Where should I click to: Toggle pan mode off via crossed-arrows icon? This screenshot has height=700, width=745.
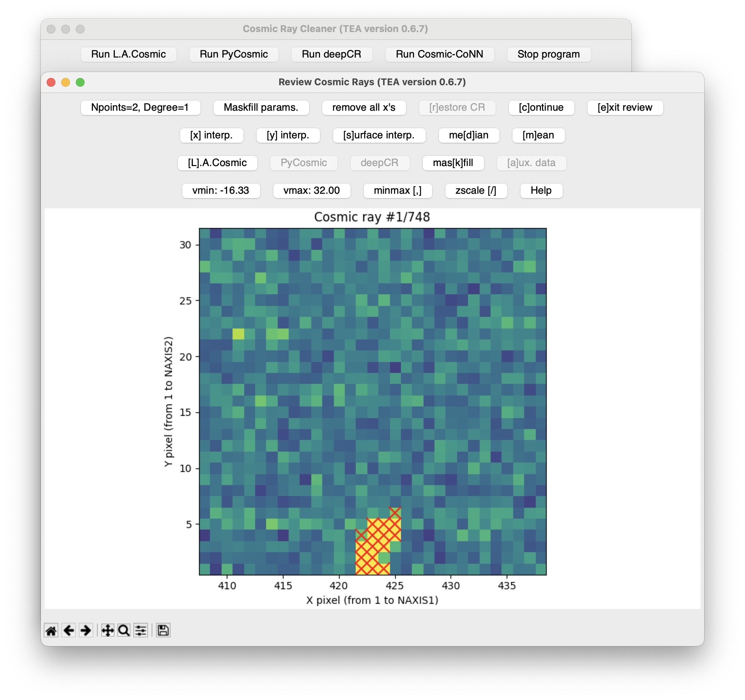pos(108,630)
